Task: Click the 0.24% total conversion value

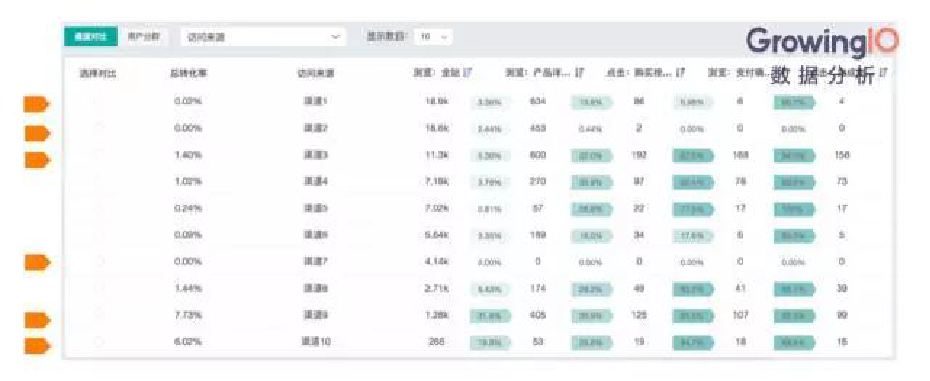Action: pos(188,208)
